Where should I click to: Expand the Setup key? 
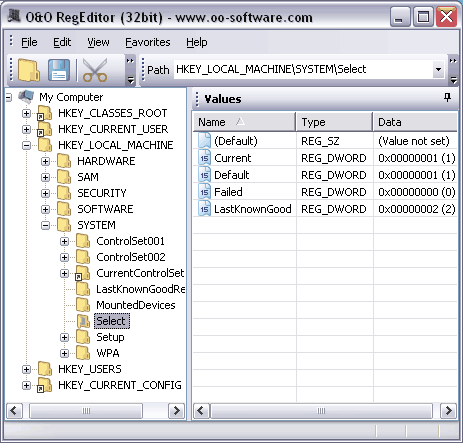coord(64,337)
